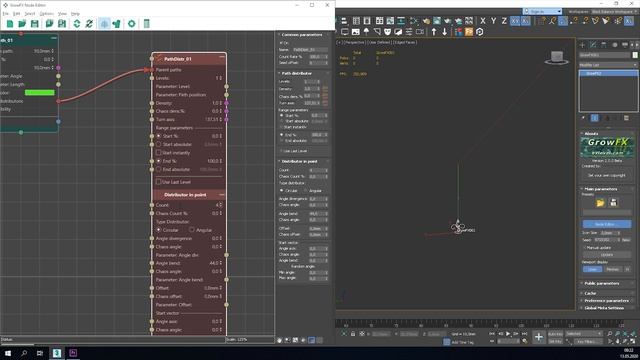Open the Modifier List dropdown

click(x=608, y=65)
